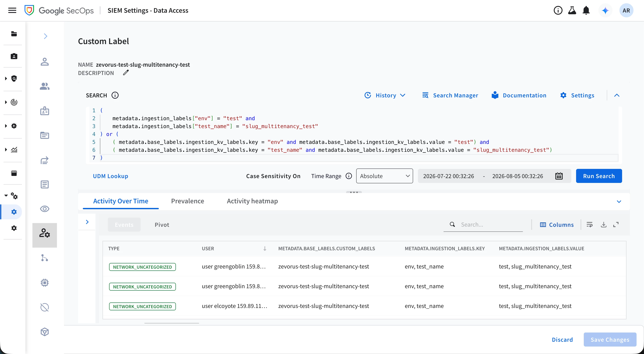Collapse the activity chart panel chevron
644x354 pixels.
click(619, 202)
